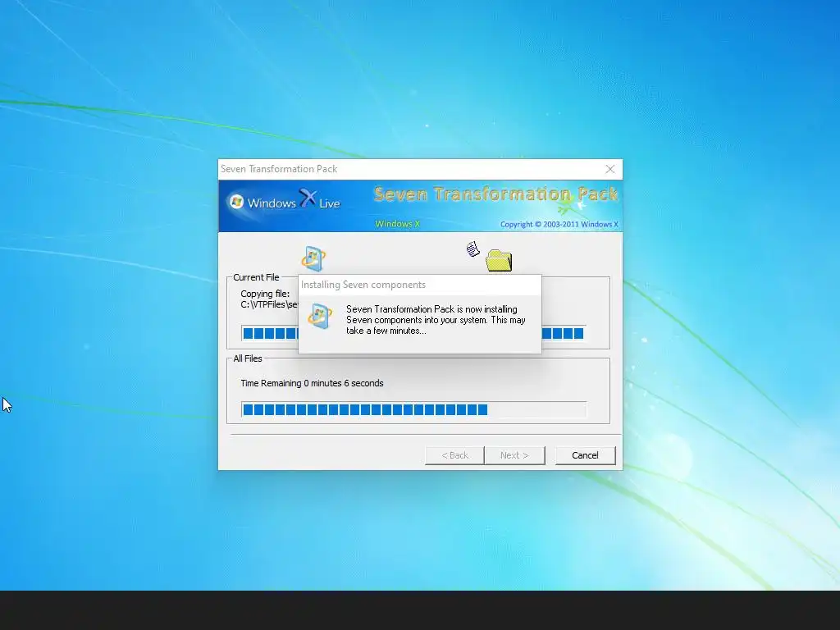Click the 'Installing Seven components' popup title

coord(363,285)
